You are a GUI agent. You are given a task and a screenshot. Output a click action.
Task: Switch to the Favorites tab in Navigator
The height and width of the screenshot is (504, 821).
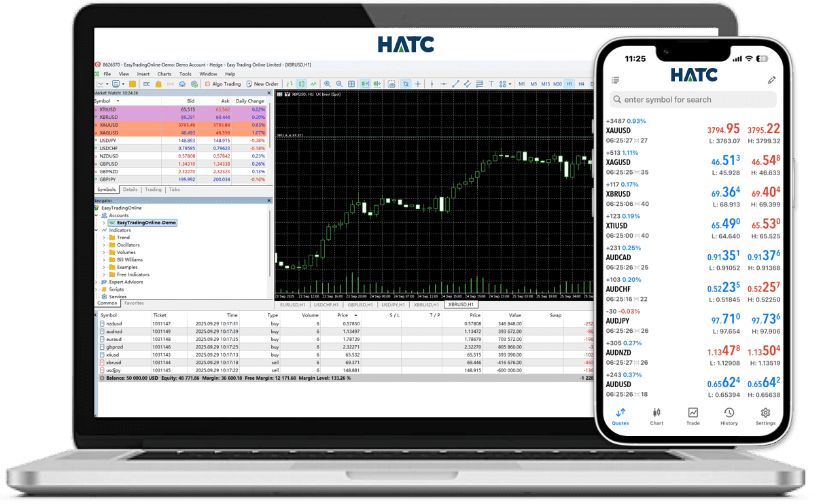(134, 304)
